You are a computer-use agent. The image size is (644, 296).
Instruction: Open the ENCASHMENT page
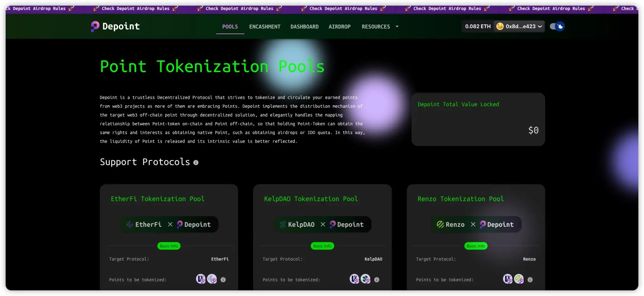click(265, 27)
